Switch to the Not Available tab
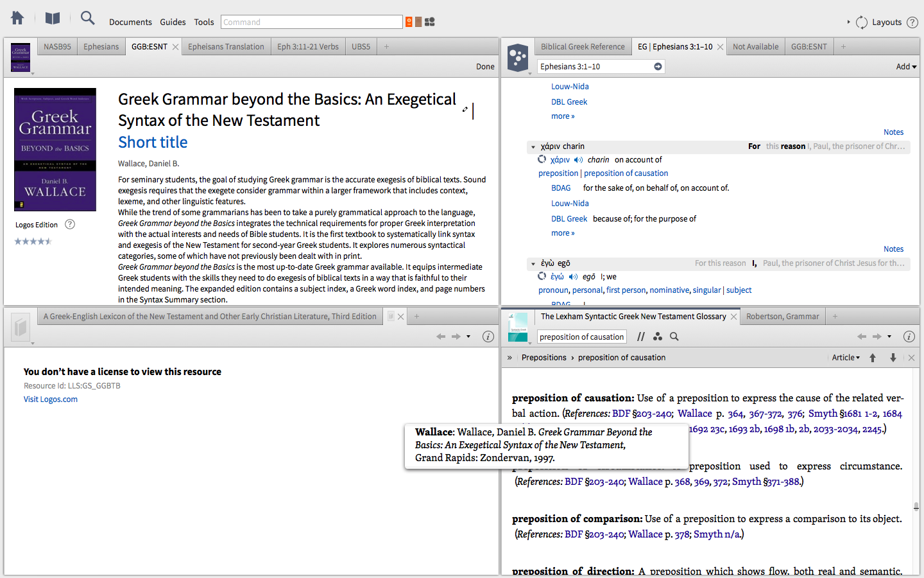 [x=755, y=47]
